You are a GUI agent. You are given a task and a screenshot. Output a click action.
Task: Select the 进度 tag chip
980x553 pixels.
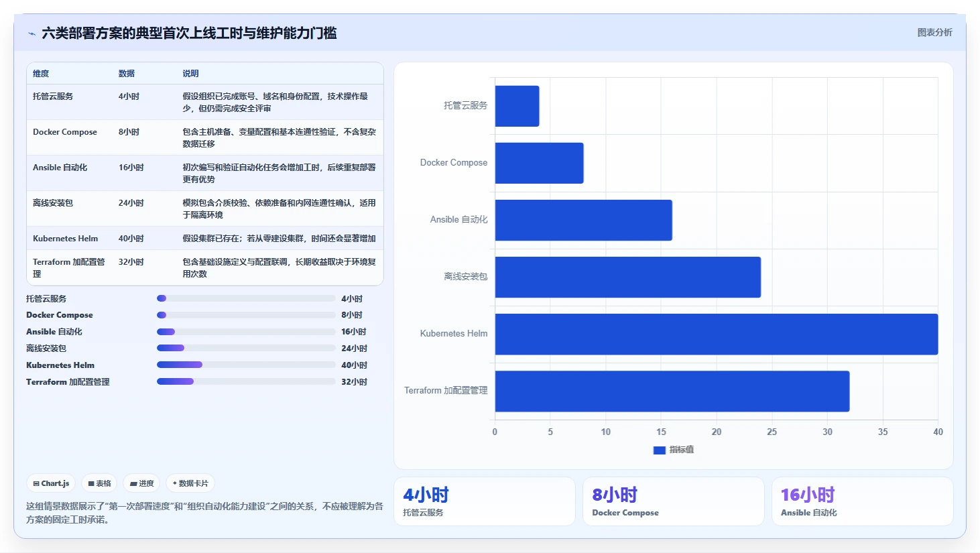(x=142, y=483)
